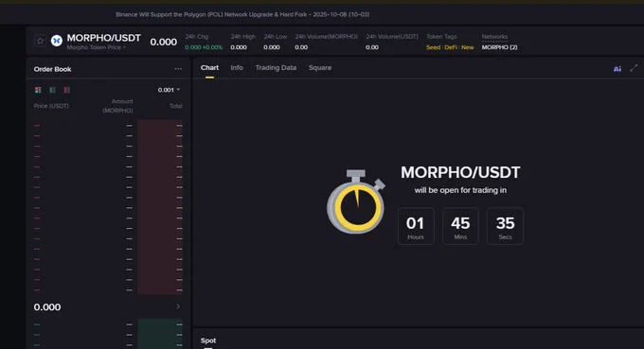This screenshot has height=349, width=644.
Task: Open the Polygon network upgrade announcement
Action: 242,14
